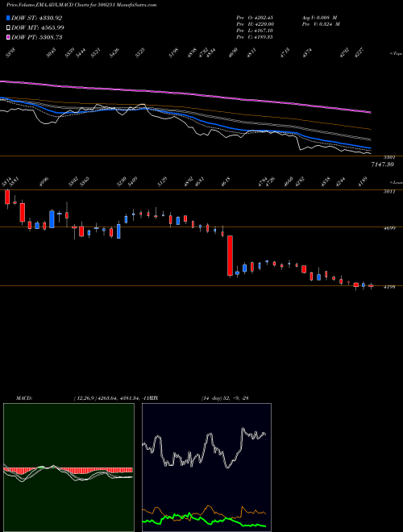Click the tall blue candlestick near chart start
Viewport: 403px width, 532px height.
pyautogui.click(x=52, y=218)
